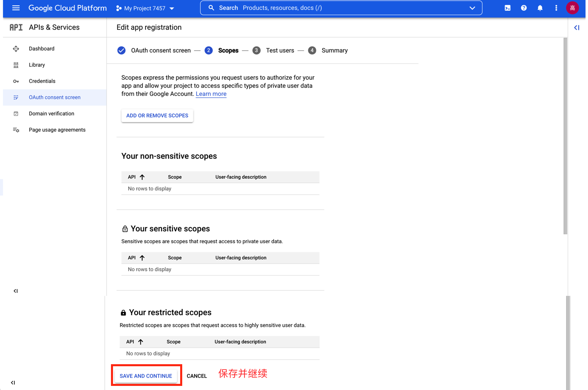Viewport: 588px width, 390px height.
Task: Click the Domain verification checkbox icon
Action: 16,113
